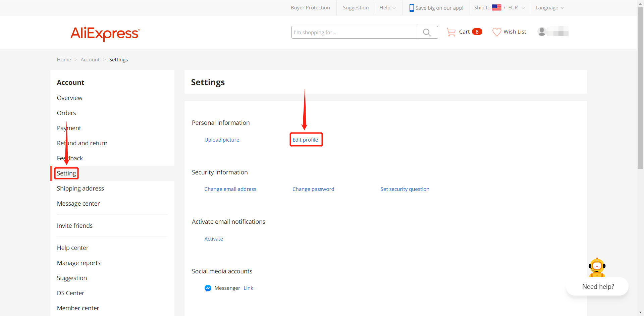The height and width of the screenshot is (316, 644).
Task: Click the AliExpress logo
Action: (105, 34)
